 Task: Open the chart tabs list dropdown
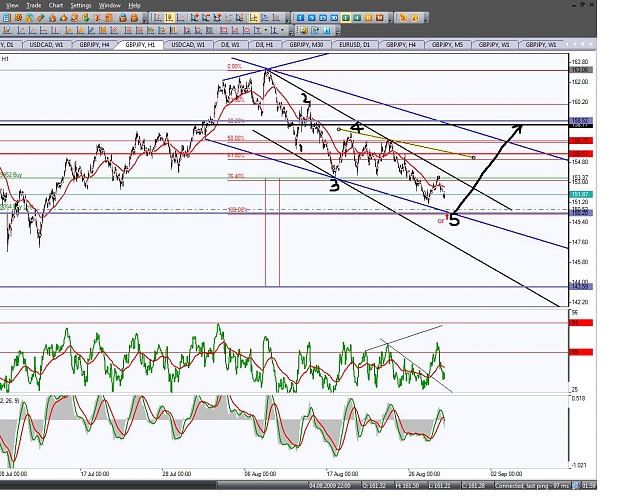(582, 44)
